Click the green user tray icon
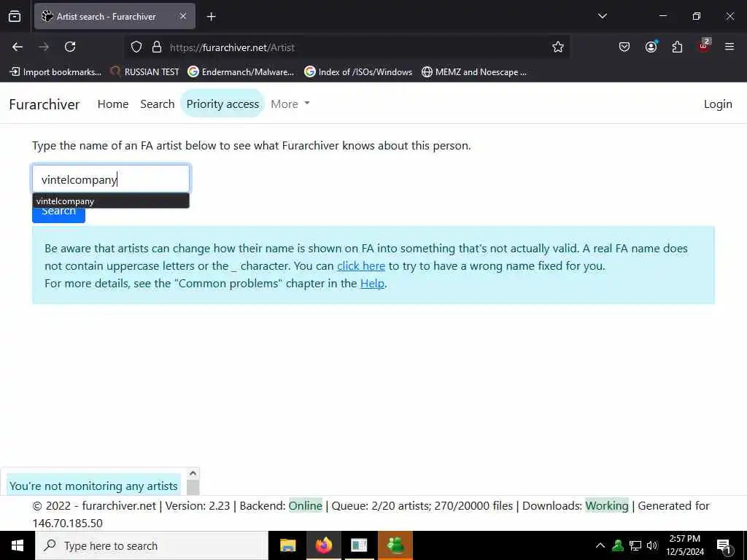Image resolution: width=747 pixels, height=560 pixels. (618, 545)
